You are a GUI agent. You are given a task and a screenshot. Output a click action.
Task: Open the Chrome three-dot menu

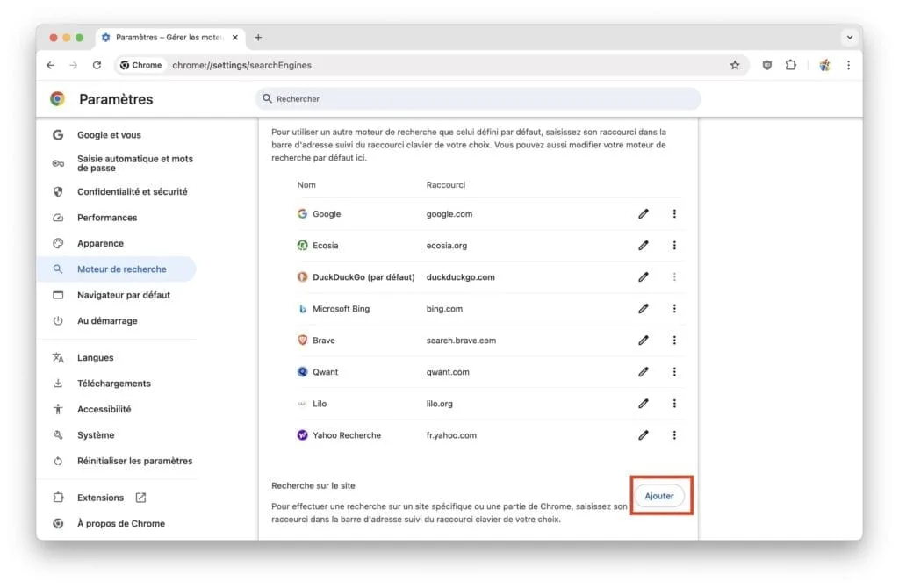pos(847,65)
